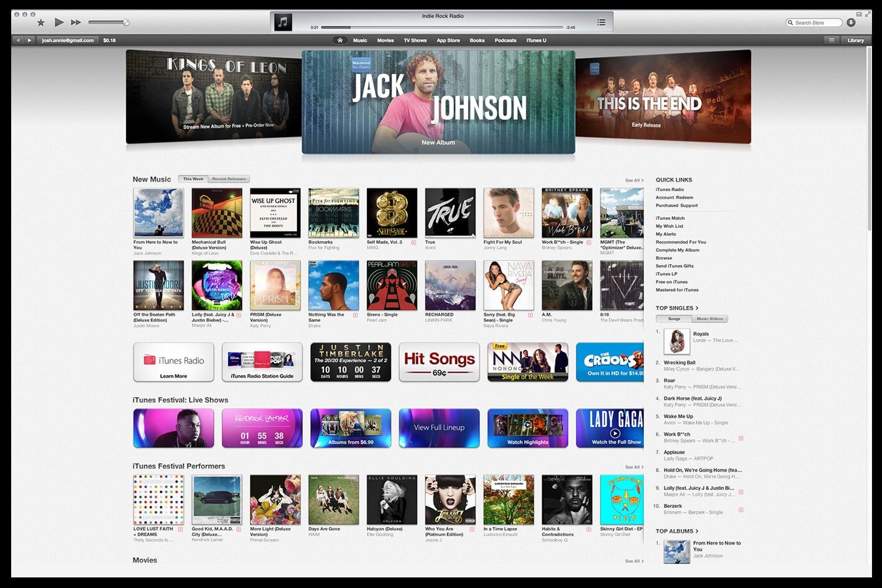
Task: Click the Downloads arrow icon
Action: (x=851, y=22)
